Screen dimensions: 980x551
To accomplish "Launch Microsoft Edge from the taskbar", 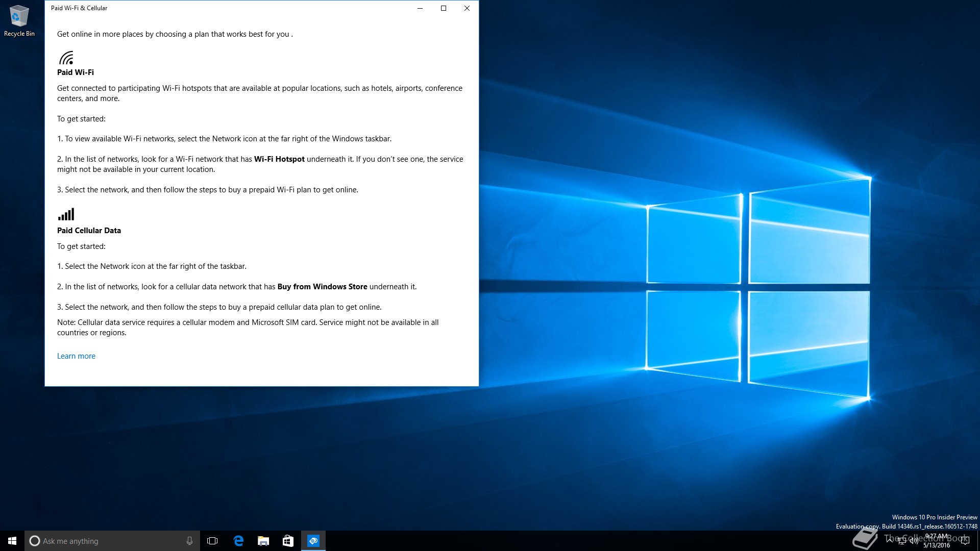I will (238, 541).
